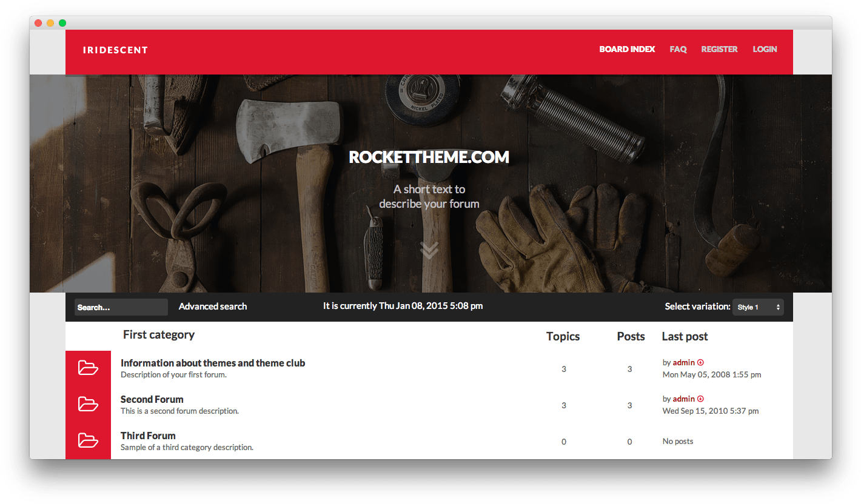View latest post icon in first forum row
The image size is (861, 504).
[x=700, y=363]
